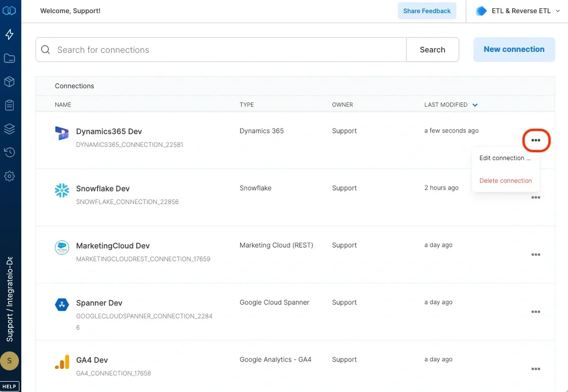The height and width of the screenshot is (392, 568).
Task: Click the Snowflake connection logo
Action: click(62, 191)
